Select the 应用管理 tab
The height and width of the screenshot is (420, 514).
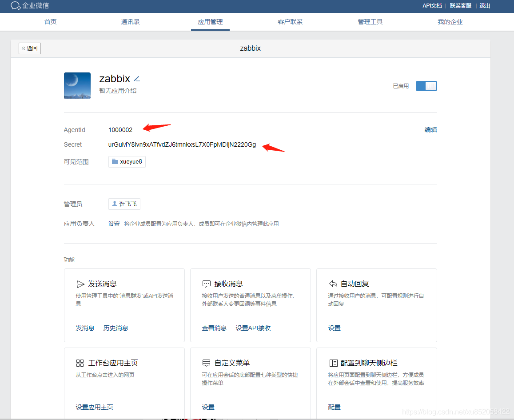click(x=211, y=22)
